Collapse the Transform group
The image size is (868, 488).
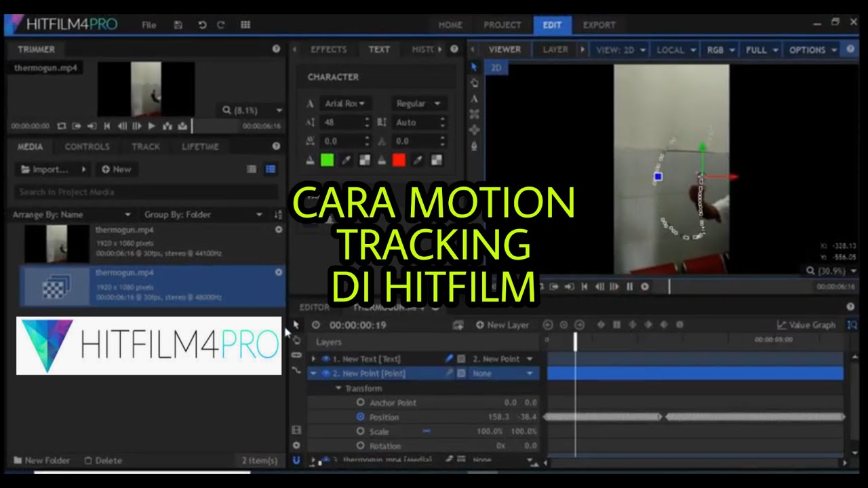(x=339, y=388)
